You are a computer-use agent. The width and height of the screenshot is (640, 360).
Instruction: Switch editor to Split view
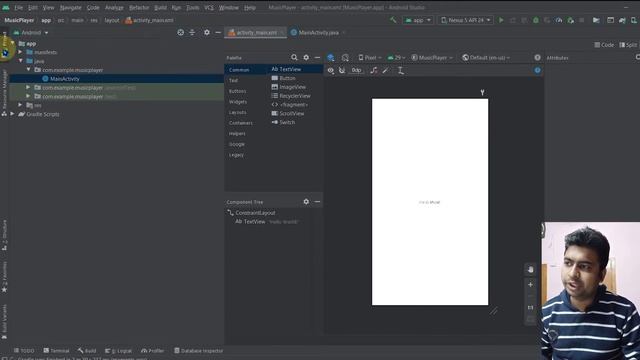pos(628,45)
